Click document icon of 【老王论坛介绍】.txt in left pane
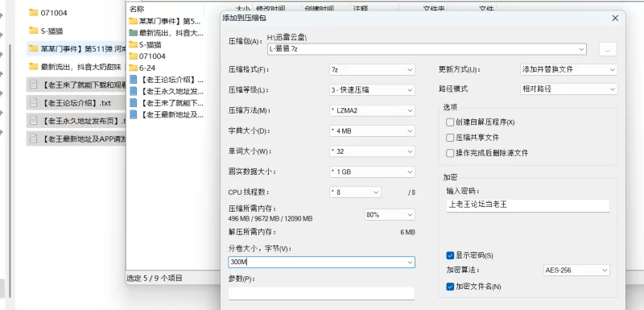Image resolution: width=644 pixels, height=310 pixels. pos(34,102)
